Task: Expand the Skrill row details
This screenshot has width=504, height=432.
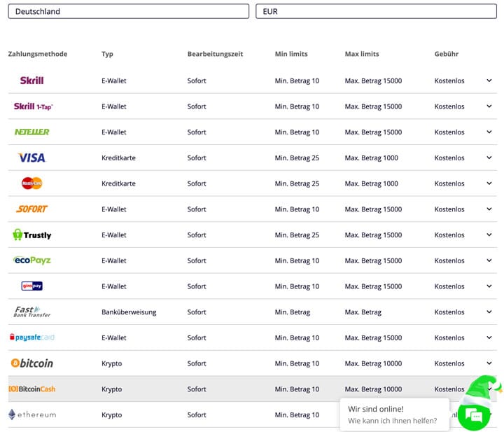Action: 489,81
